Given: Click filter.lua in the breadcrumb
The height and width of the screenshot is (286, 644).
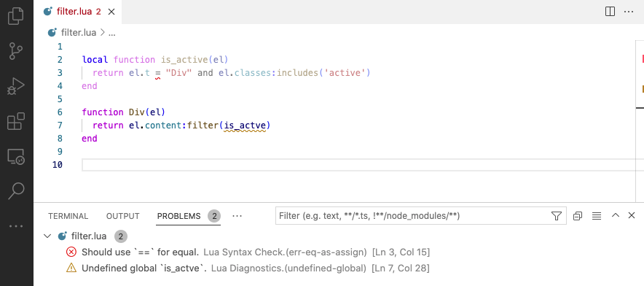Looking at the screenshot, I should coord(79,33).
